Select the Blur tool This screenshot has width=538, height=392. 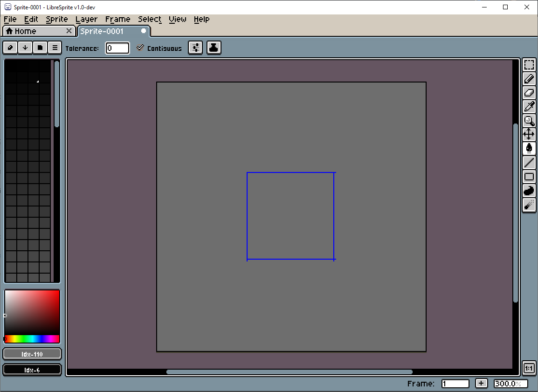[529, 205]
